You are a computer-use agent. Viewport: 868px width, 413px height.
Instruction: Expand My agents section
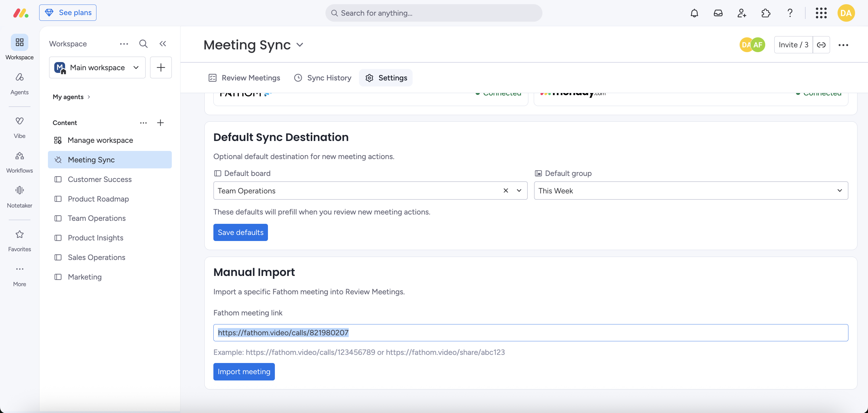(71, 97)
